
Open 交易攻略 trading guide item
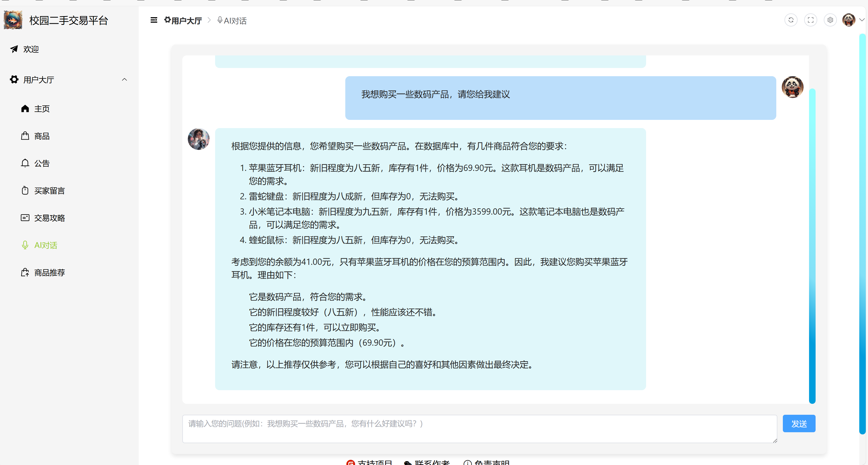point(49,218)
